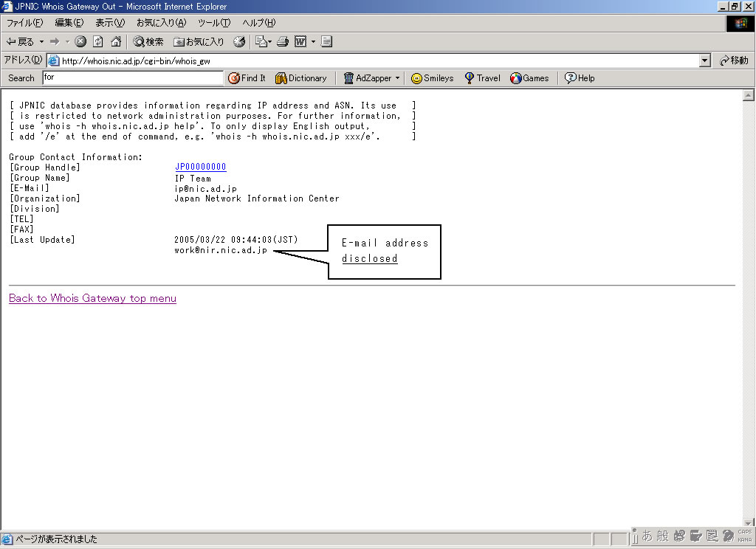Viewport: 756px width, 549px height.
Task: Open the Forward button history dropdown
Action: coord(67,42)
